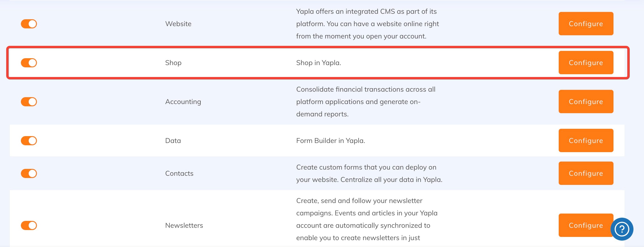
Task: Open the help question mark icon
Action: click(622, 229)
